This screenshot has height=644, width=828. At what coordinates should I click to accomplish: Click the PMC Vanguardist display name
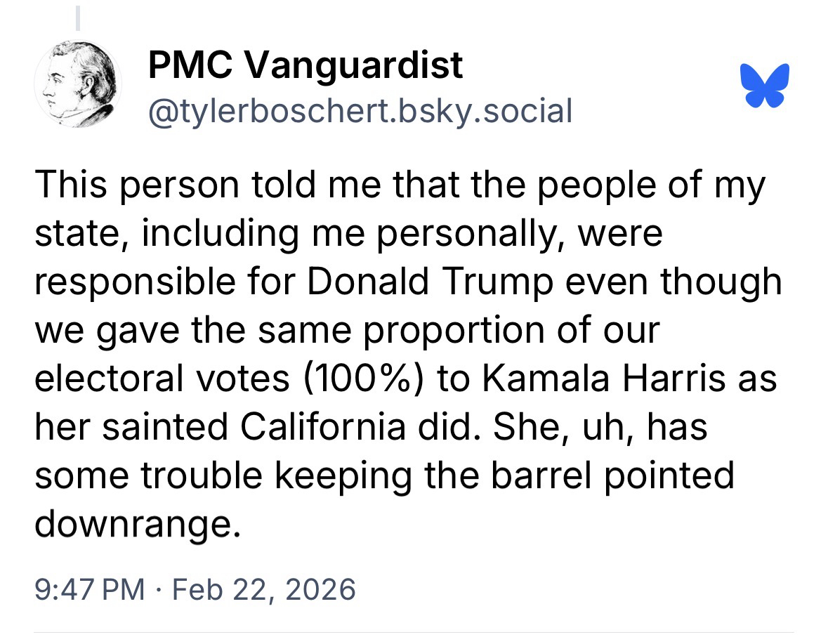305,66
